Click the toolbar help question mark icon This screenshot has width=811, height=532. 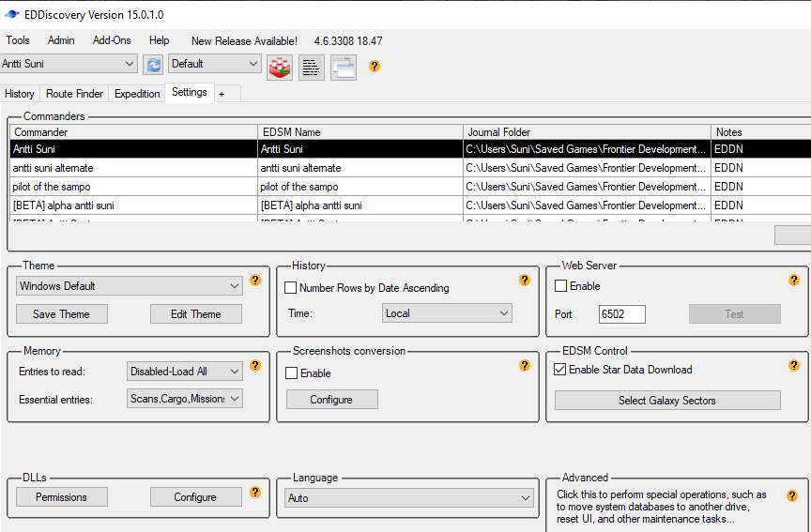(375, 67)
